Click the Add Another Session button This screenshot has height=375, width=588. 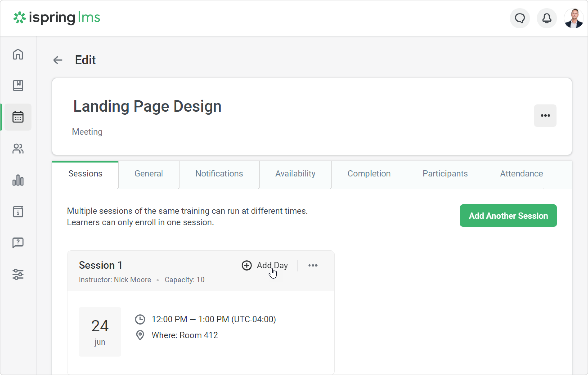click(508, 216)
